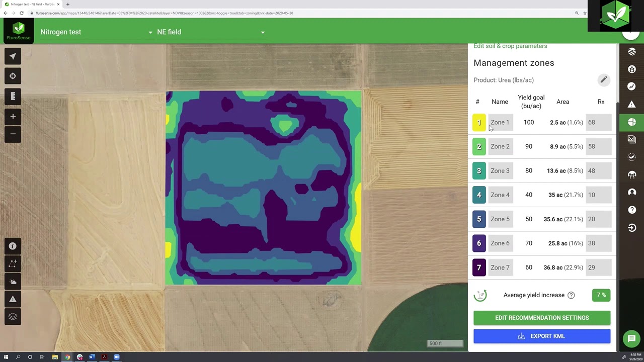Click the center-on-field crosshair icon
Viewport: 644px width, 362px height.
tap(13, 76)
